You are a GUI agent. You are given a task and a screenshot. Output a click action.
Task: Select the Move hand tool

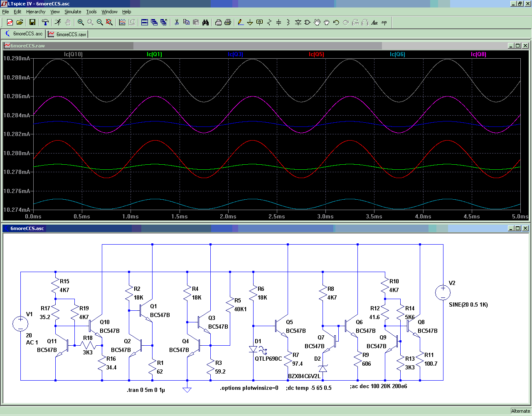coord(317,22)
